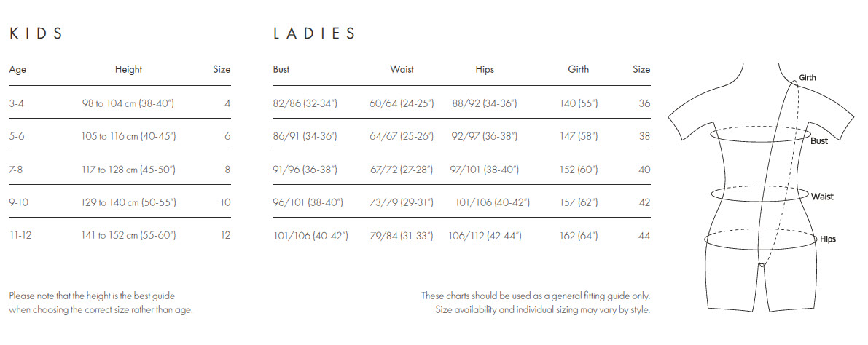Click the KIDS section heading
Viewport: 868px width, 345px height.
36,33
